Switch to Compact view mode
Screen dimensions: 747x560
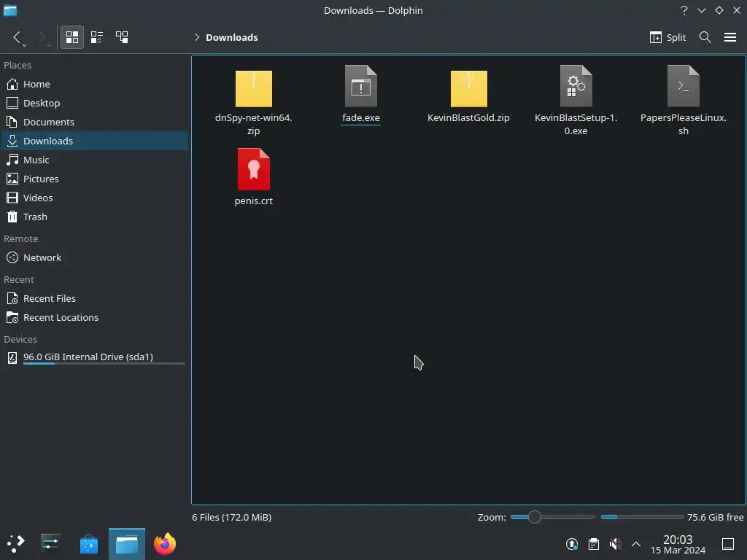click(x=97, y=37)
